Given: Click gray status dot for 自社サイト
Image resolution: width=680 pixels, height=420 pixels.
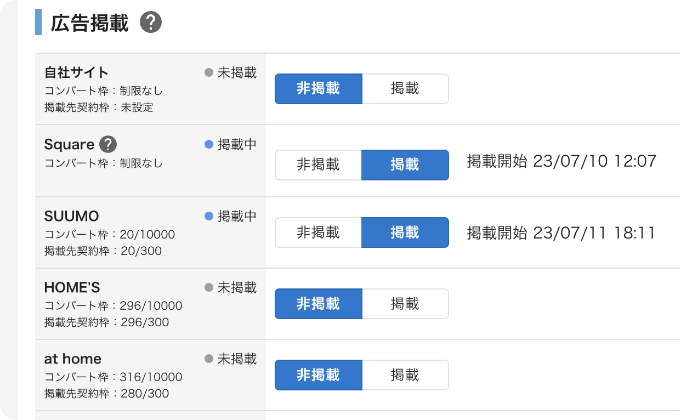Looking at the screenshot, I should pos(209,72).
